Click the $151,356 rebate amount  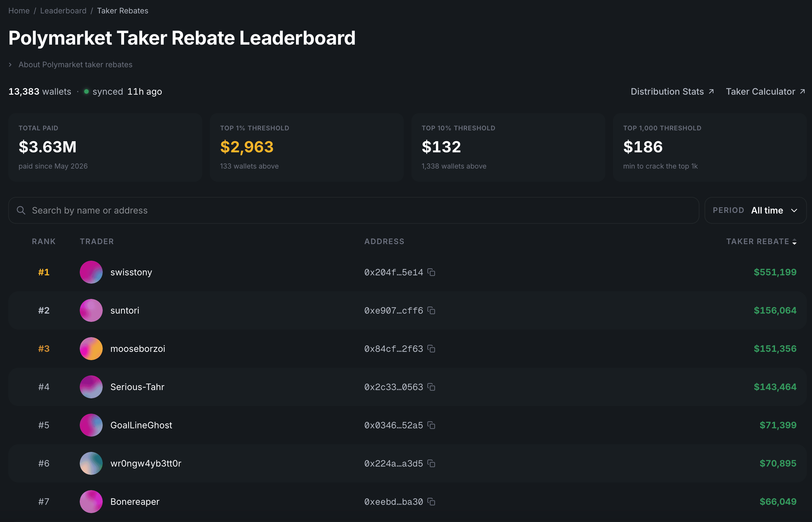775,349
